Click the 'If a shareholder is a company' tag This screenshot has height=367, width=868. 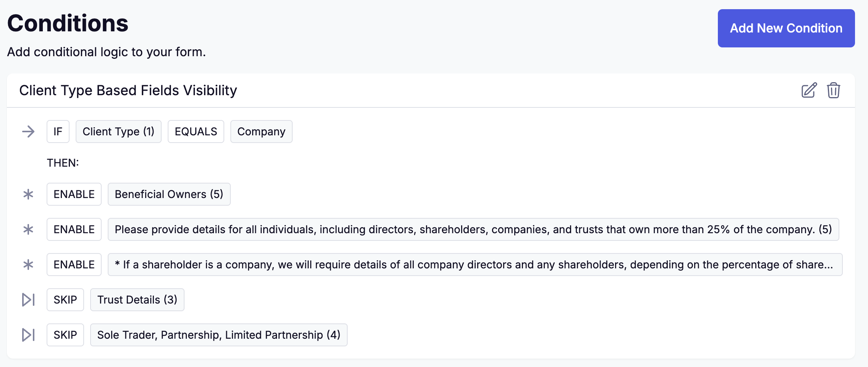pyautogui.click(x=475, y=265)
